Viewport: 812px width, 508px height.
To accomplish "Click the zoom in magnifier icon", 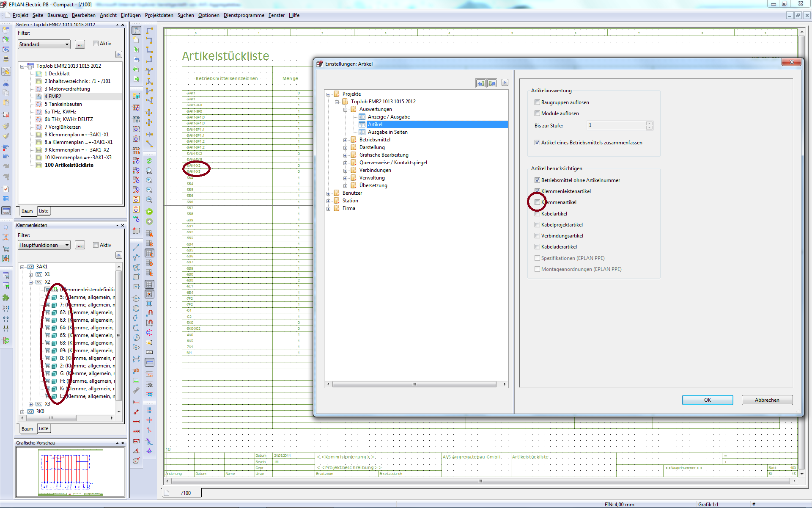I will [149, 181].
